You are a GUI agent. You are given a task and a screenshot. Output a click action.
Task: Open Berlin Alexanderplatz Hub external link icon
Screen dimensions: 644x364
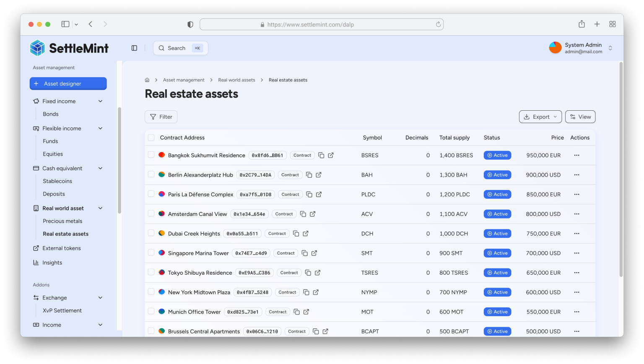[319, 175]
